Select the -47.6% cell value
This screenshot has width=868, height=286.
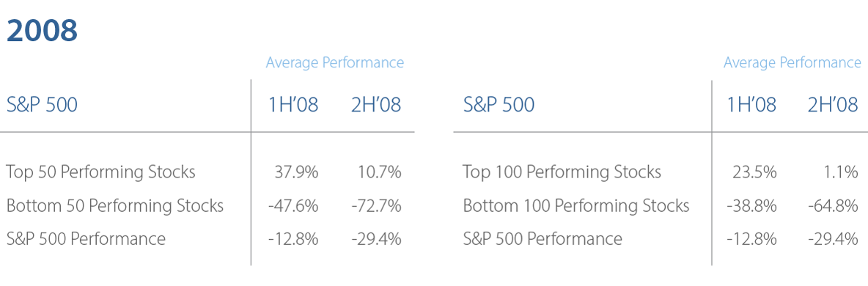(293, 206)
